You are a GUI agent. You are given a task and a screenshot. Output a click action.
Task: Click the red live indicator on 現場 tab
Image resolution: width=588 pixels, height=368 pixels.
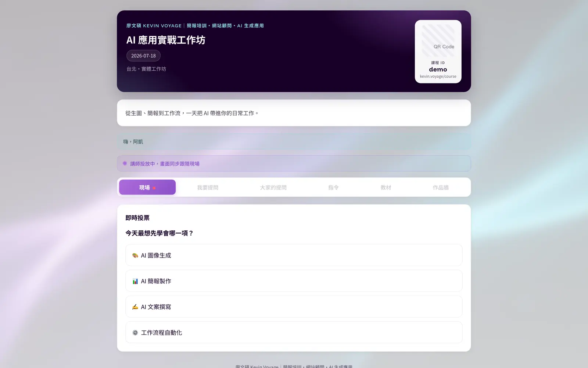[x=154, y=188]
